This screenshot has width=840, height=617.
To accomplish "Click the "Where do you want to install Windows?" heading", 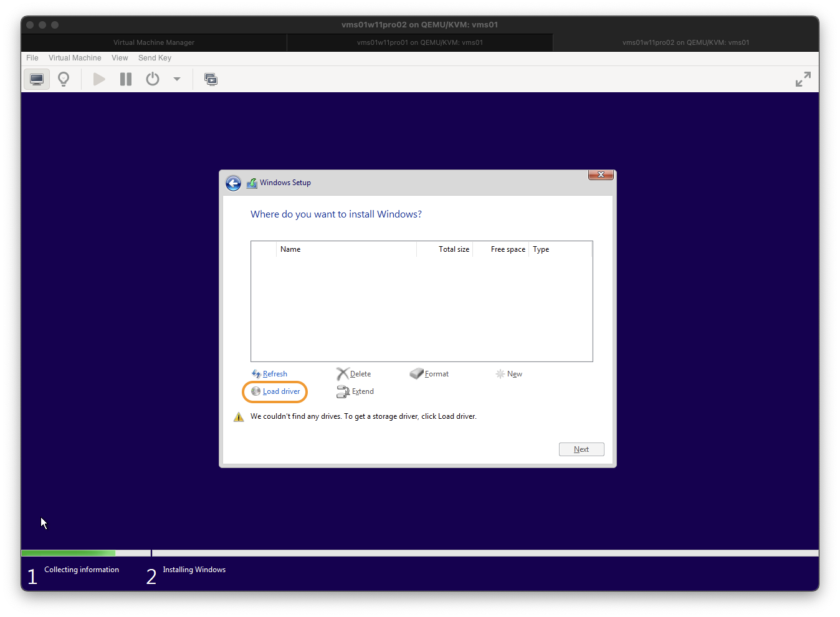I will coord(336,214).
